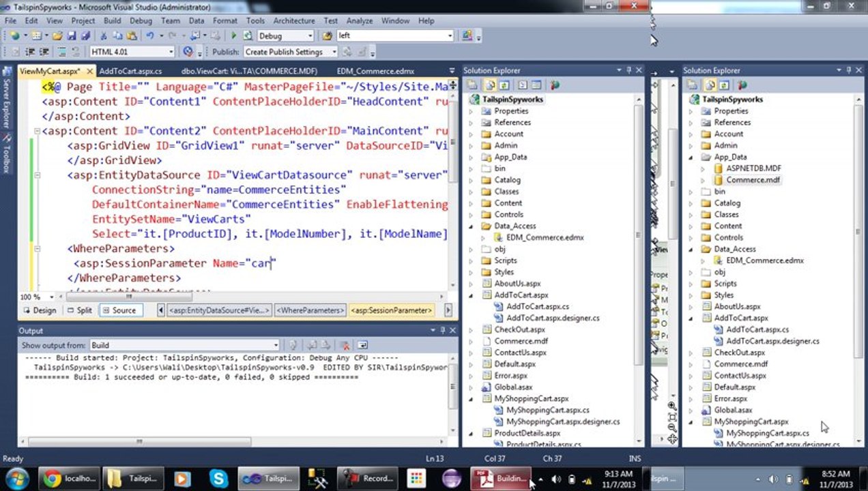Click the Paste toolbar icon
868x491 pixels.
132,35
